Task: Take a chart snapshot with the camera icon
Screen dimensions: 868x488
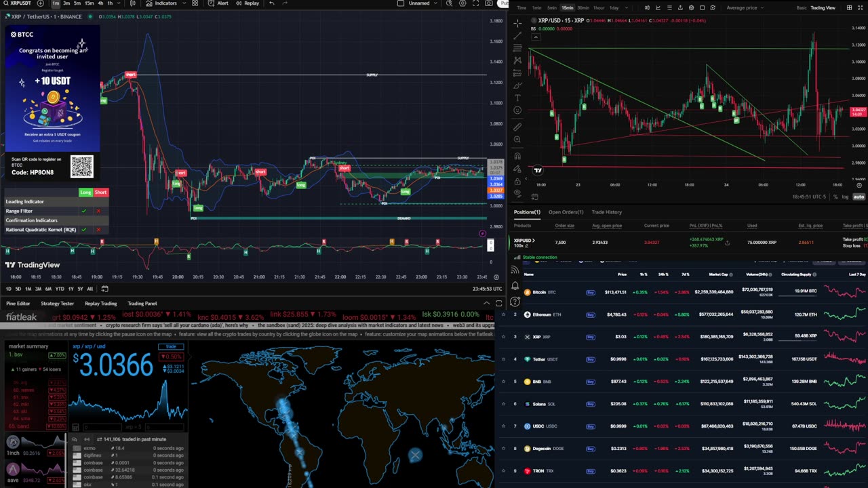Action: (488, 3)
